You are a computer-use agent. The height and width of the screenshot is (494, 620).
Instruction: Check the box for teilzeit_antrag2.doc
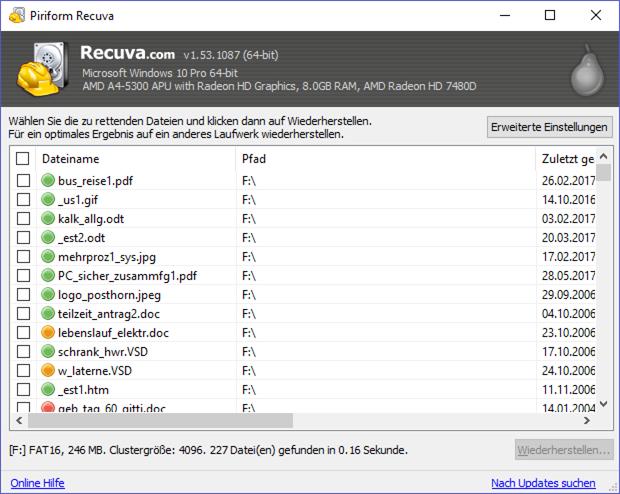(x=23, y=312)
